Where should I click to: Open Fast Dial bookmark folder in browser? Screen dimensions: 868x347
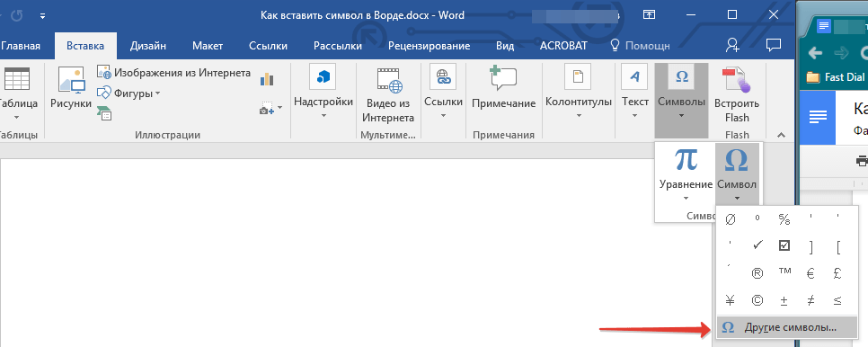click(836, 77)
